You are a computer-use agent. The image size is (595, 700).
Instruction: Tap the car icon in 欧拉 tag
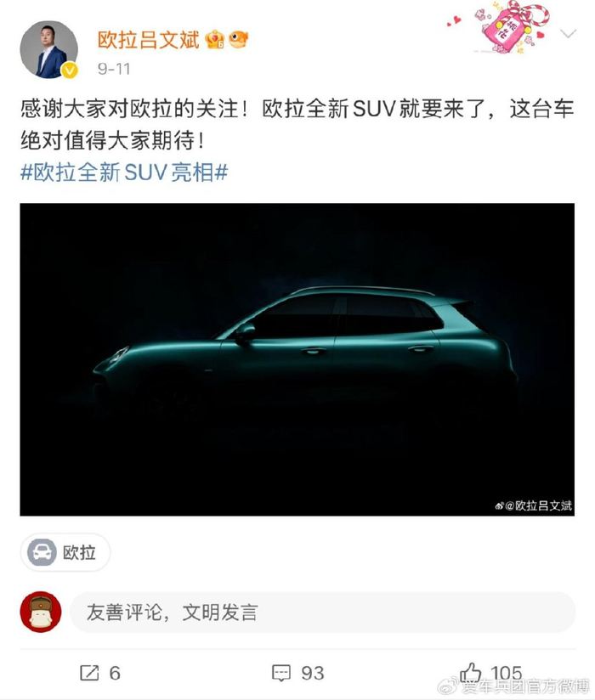coord(42,552)
